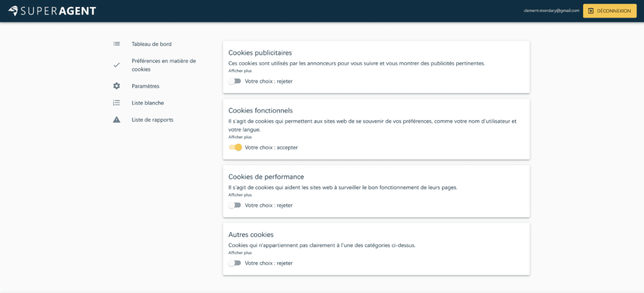Select Préférences en matière de cookies
644x293 pixels.
(164, 65)
